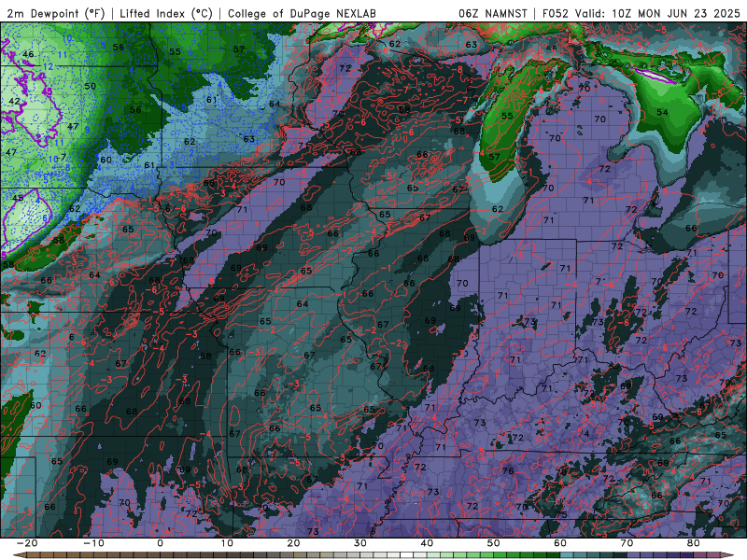The width and height of the screenshot is (747, 560).
Task: Click the '75' dewpoint value on map
Action: click(561, 515)
